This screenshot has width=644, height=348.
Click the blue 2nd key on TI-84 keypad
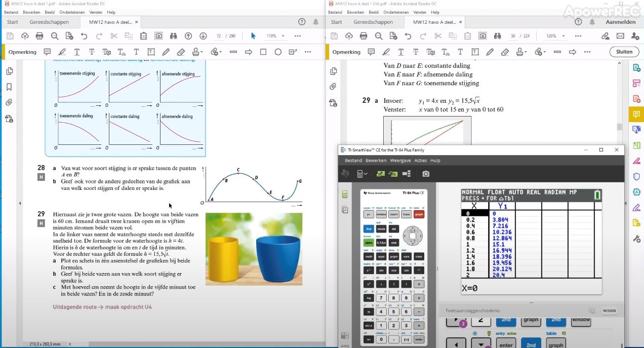[369, 229]
